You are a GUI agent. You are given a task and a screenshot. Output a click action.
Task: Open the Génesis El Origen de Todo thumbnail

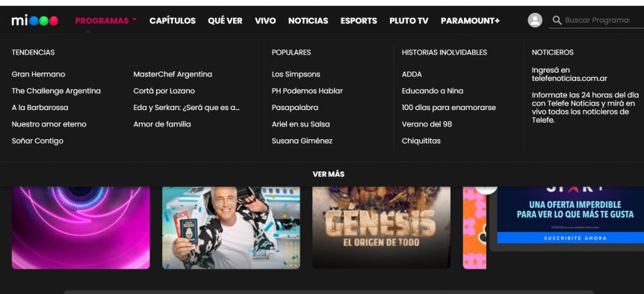381,228
